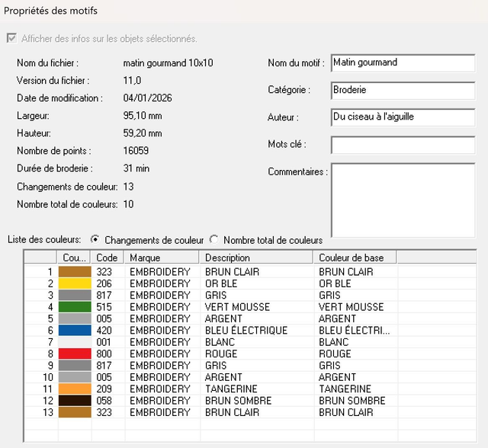Click the 'Auteur' text field
Viewport: 488px width, 448px height.
tap(403, 118)
